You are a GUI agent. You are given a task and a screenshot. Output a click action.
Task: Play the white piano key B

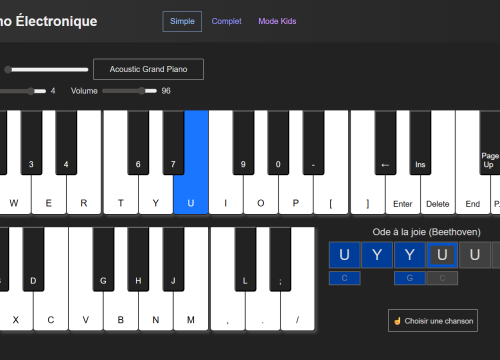click(x=121, y=313)
